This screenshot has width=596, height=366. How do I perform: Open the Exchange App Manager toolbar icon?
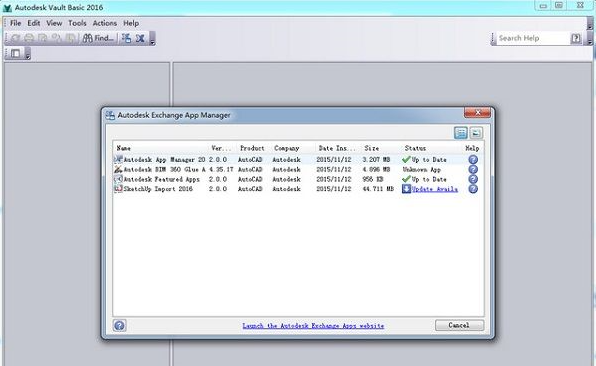[127, 38]
